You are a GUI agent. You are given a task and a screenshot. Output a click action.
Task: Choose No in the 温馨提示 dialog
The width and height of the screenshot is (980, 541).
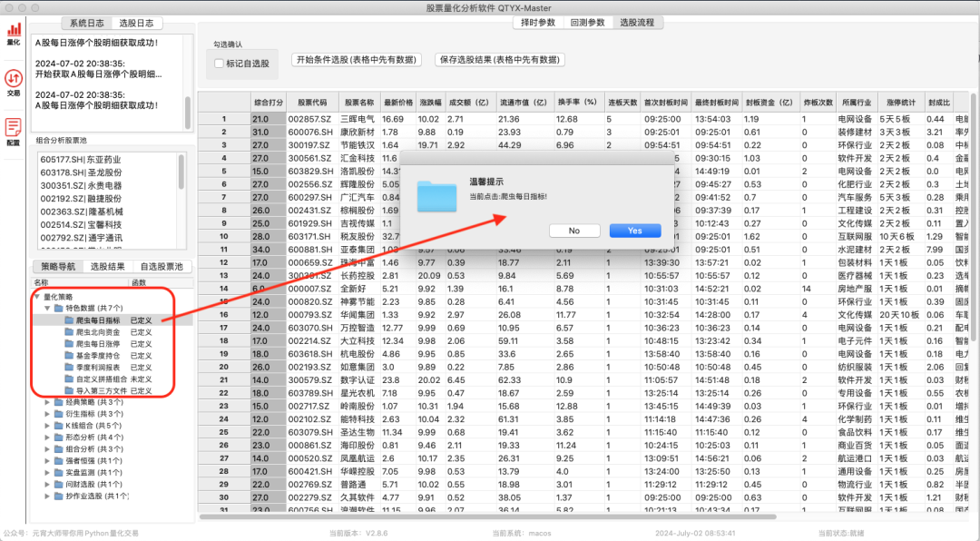[x=574, y=231]
